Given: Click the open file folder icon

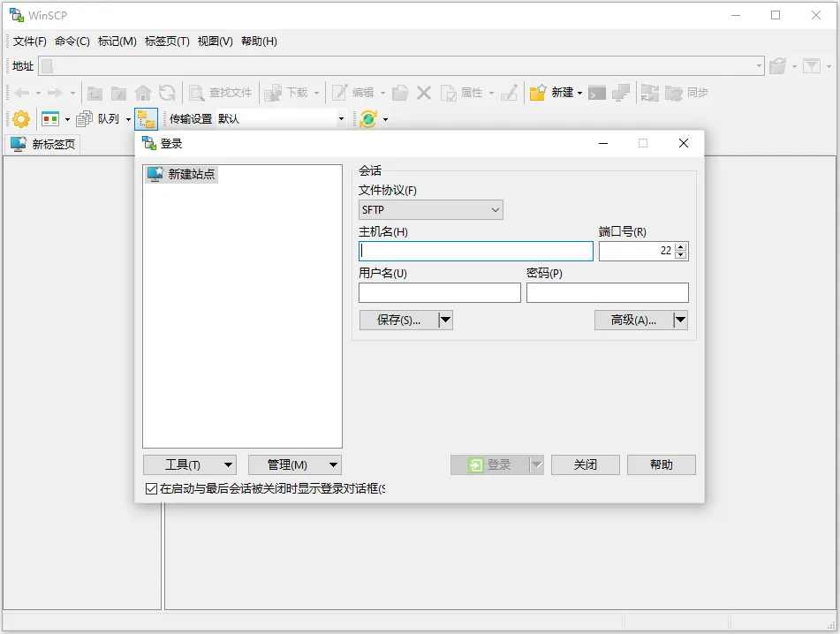Looking at the screenshot, I should [x=399, y=93].
